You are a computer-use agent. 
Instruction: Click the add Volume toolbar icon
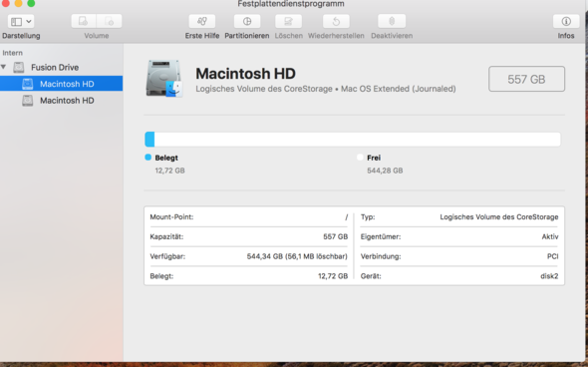pos(84,21)
